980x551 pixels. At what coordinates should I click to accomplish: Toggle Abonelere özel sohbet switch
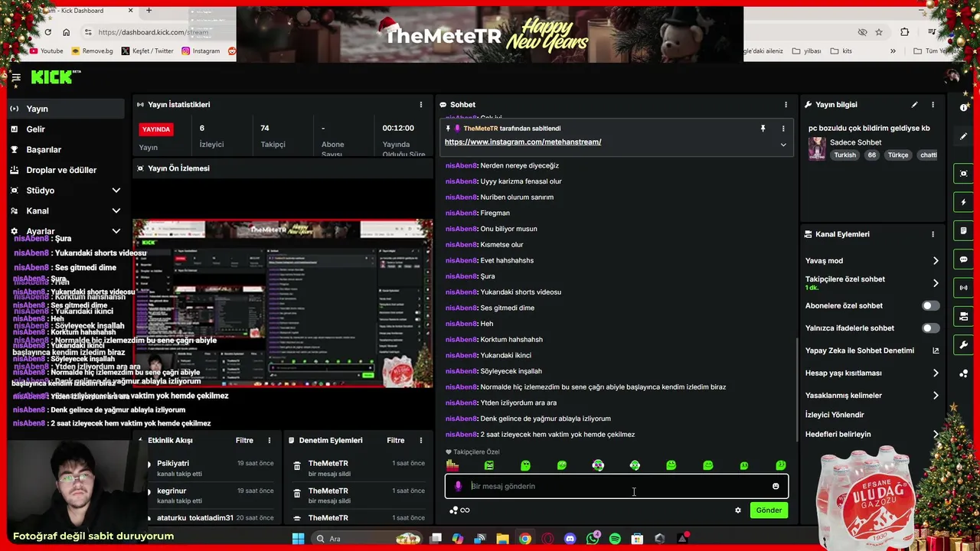[929, 305]
